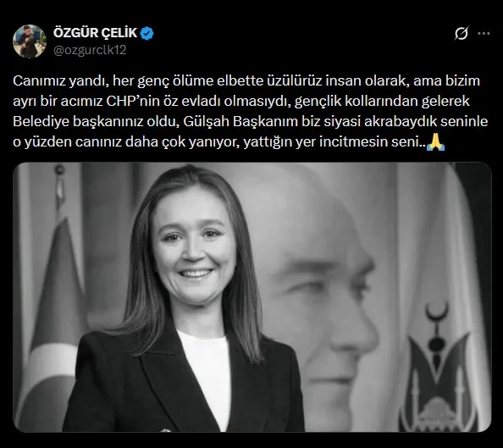Click the praying hands emoji
The image size is (503, 448).
click(x=436, y=142)
